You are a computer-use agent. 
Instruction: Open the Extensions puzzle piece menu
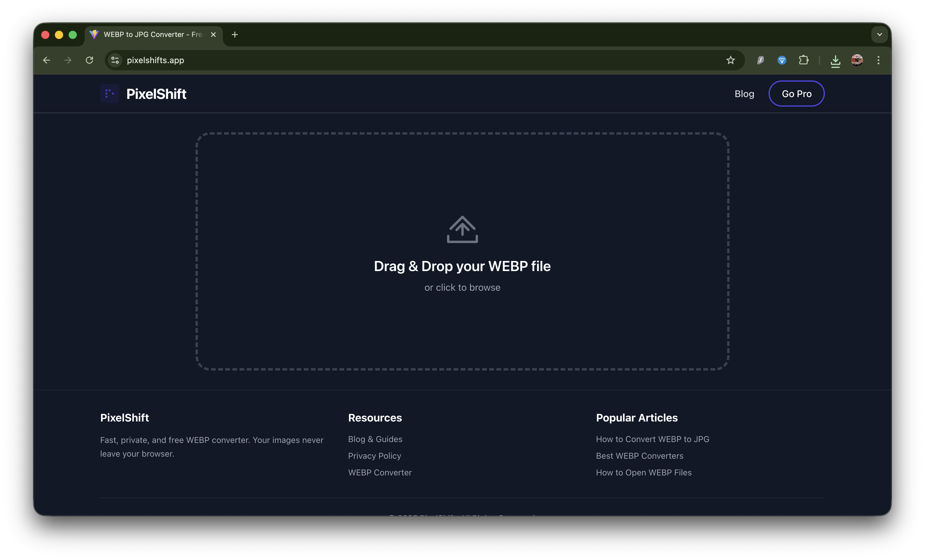coord(803,60)
